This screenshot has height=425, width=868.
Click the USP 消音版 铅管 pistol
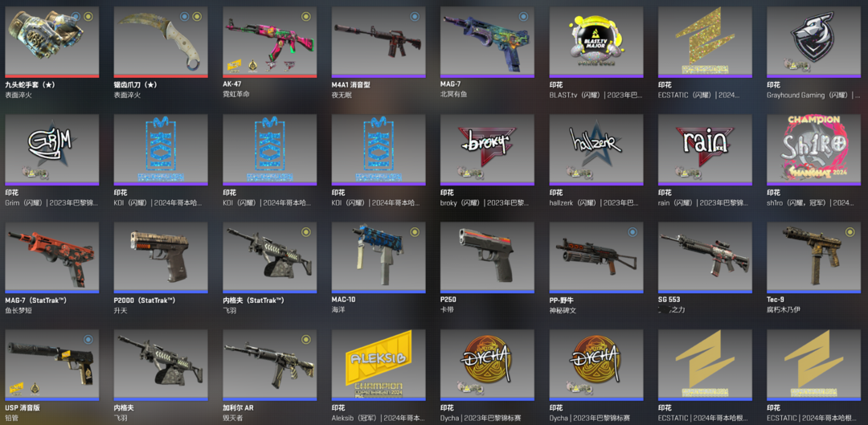pos(52,366)
